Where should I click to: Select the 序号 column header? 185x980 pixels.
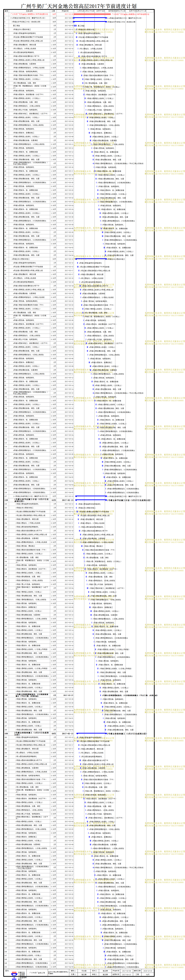7,11
